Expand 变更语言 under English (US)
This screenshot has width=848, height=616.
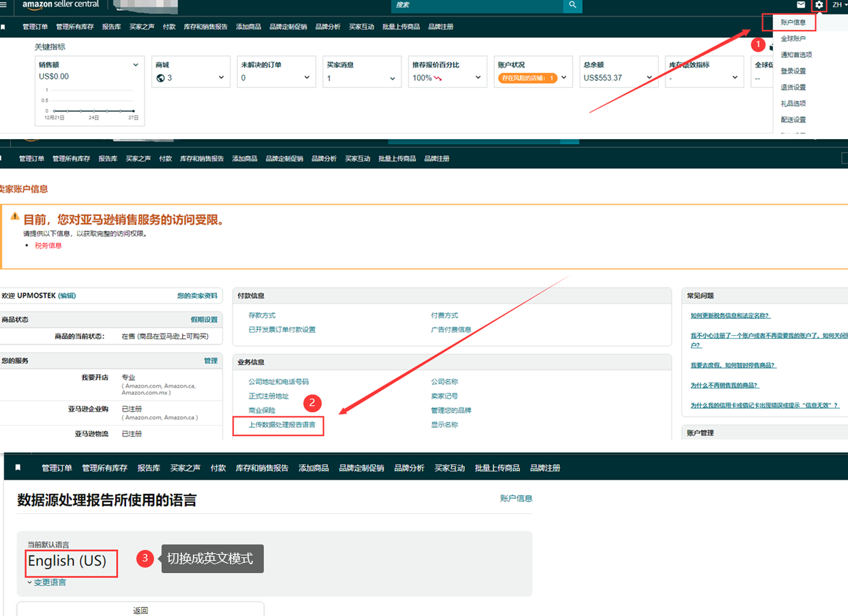click(47, 583)
